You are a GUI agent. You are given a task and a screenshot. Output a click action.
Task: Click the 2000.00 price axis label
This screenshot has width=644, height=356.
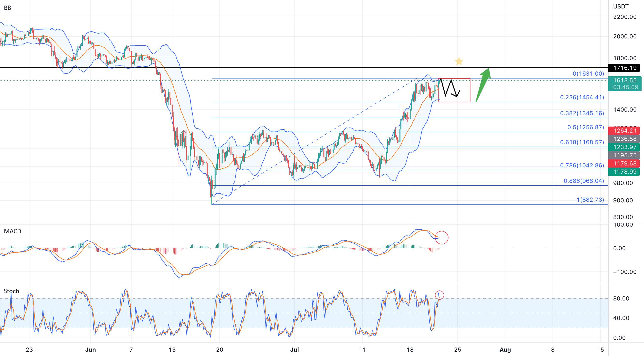click(x=625, y=36)
